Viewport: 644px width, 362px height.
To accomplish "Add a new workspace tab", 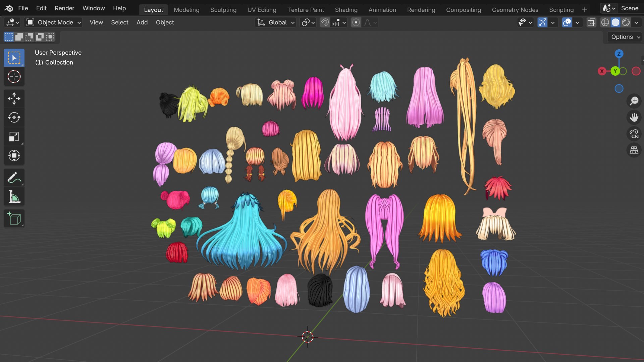I will click(x=585, y=10).
